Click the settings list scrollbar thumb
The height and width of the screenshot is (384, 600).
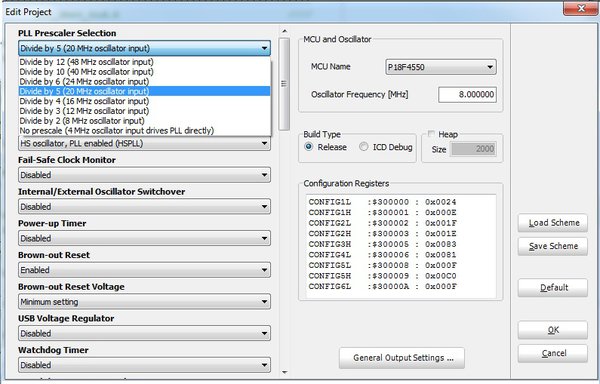284,84
